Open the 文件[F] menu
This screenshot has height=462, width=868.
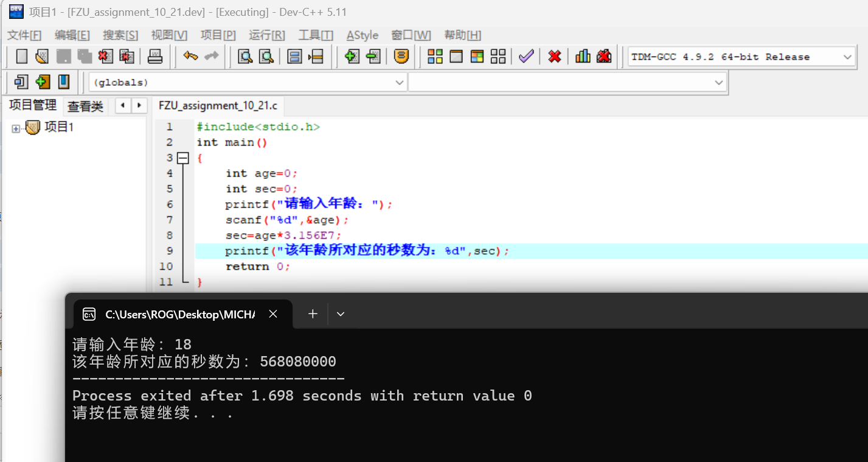point(24,35)
